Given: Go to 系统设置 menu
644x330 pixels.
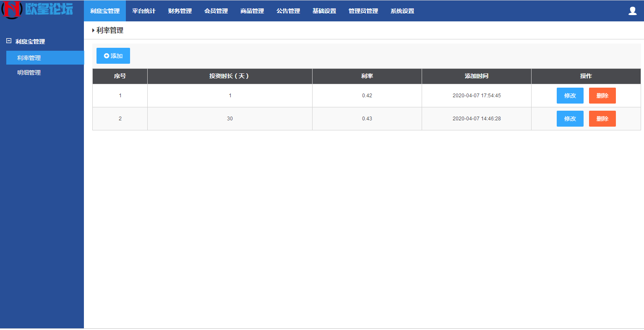Looking at the screenshot, I should [402, 11].
